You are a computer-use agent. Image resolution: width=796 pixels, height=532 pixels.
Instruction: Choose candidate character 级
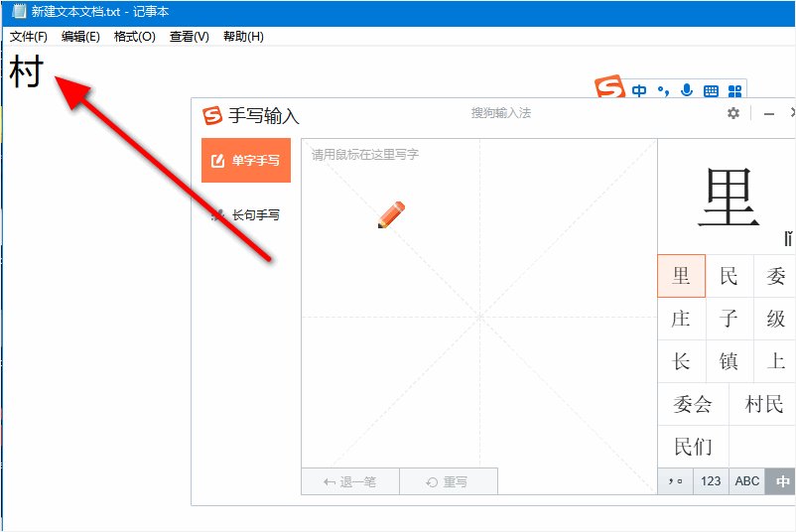(775, 319)
